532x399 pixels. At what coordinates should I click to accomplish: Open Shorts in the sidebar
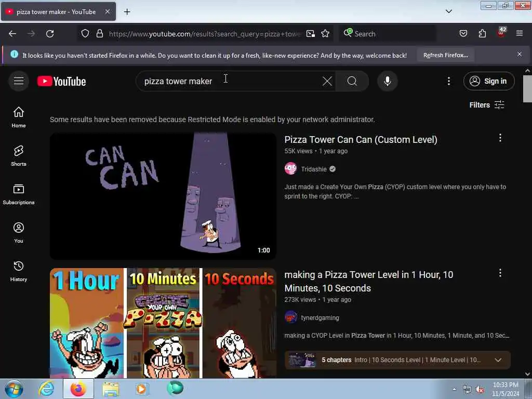click(x=19, y=156)
